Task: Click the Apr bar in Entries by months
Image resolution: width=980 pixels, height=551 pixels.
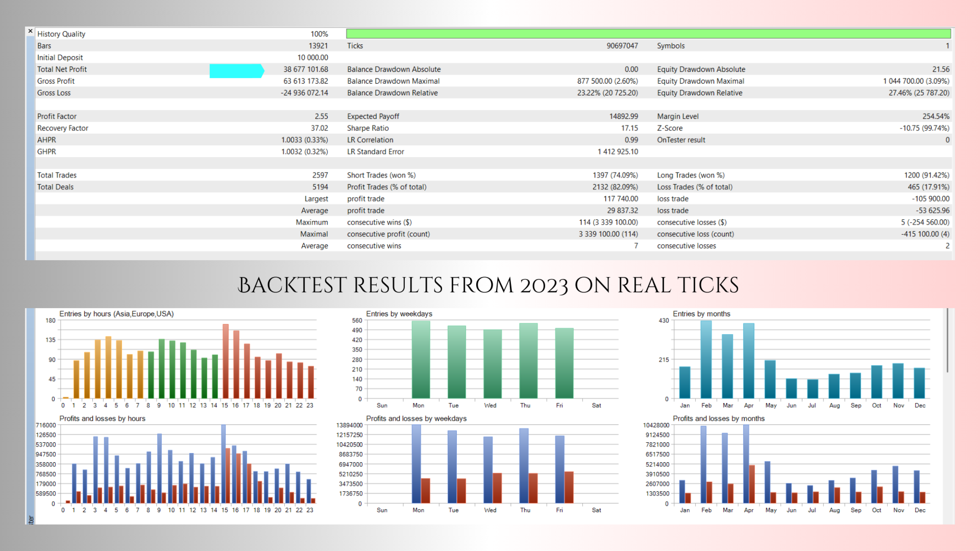Action: (x=749, y=361)
